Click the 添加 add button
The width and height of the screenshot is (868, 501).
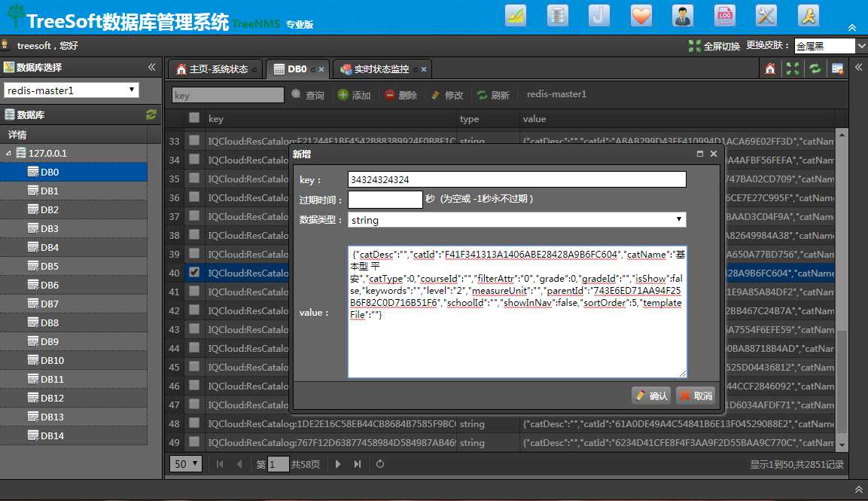pos(355,95)
